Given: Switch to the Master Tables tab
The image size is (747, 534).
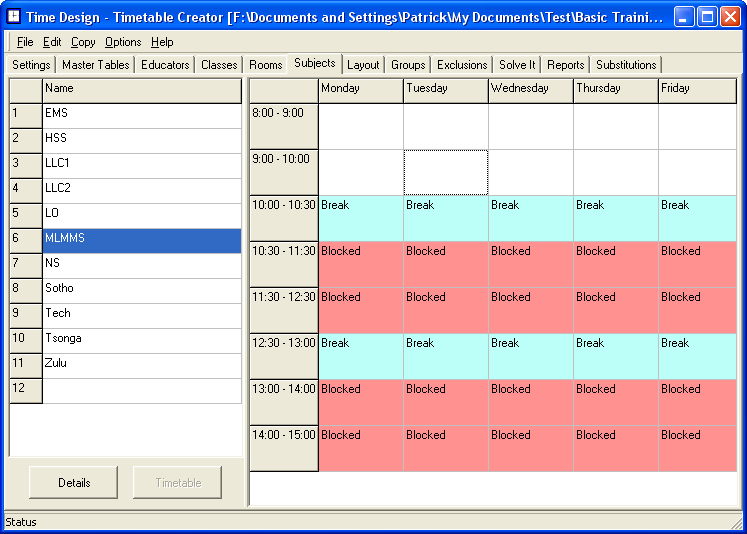Looking at the screenshot, I should [x=96, y=65].
